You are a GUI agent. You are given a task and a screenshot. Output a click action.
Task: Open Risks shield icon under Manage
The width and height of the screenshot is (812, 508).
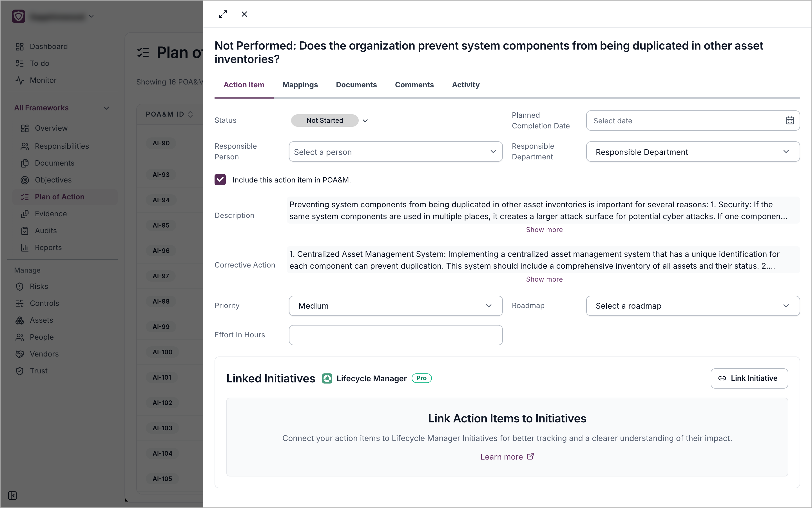tap(20, 286)
